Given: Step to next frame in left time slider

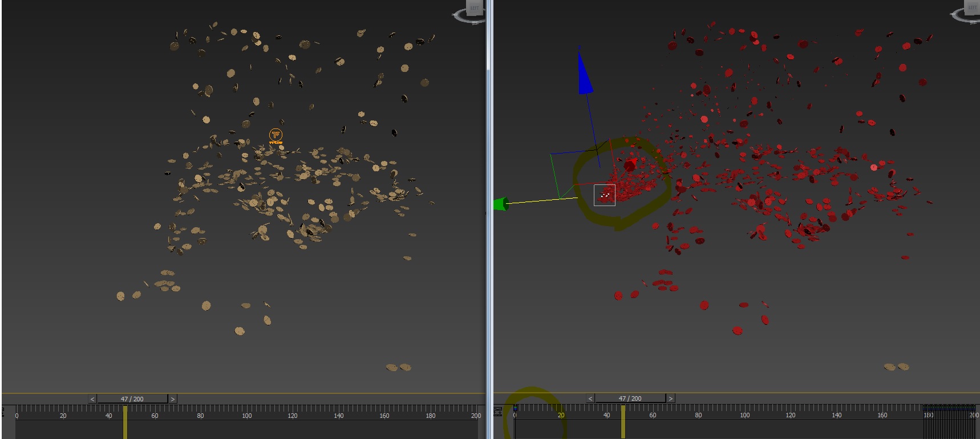Looking at the screenshot, I should point(173,399).
